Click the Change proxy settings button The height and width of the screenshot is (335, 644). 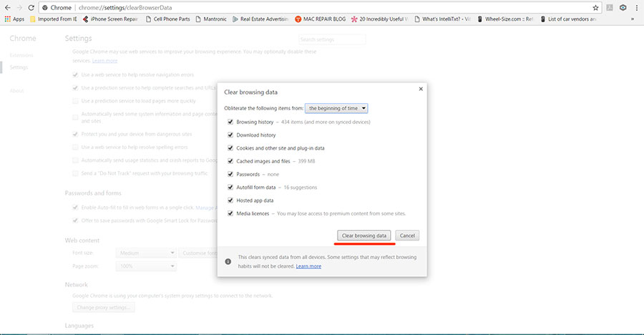104,308
